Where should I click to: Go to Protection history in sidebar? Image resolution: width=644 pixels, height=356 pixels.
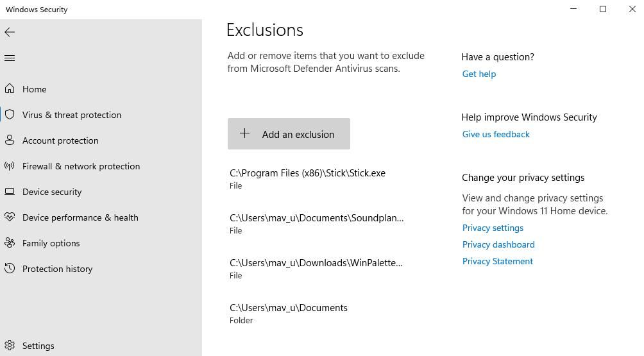coord(58,269)
